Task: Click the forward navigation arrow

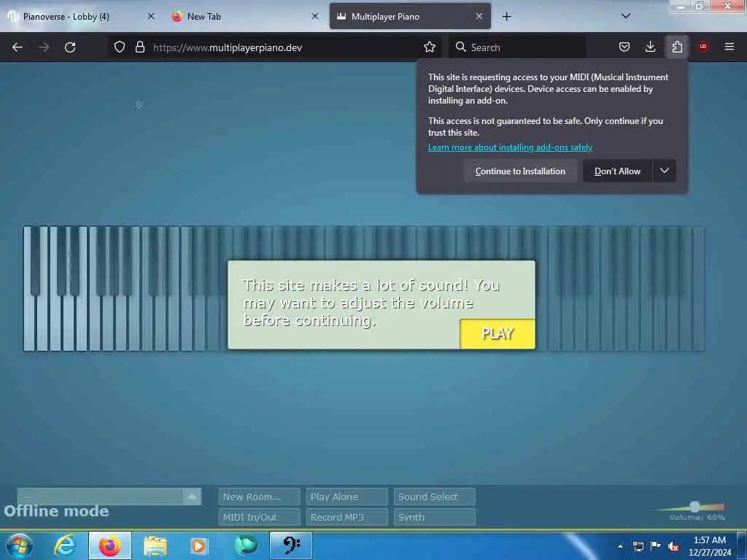Action: [44, 47]
